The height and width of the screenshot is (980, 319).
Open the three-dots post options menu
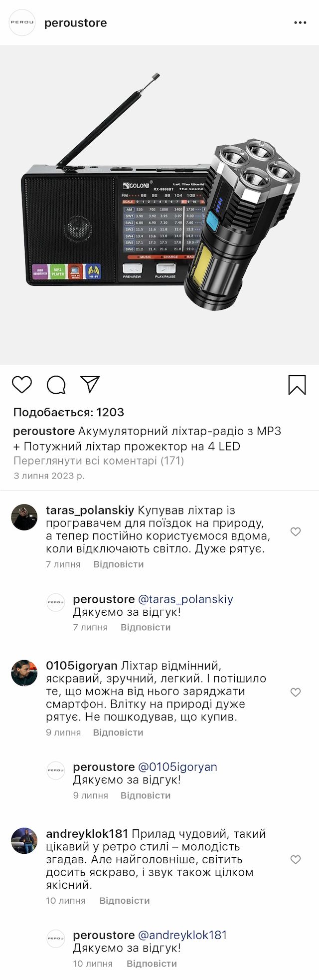(x=300, y=23)
